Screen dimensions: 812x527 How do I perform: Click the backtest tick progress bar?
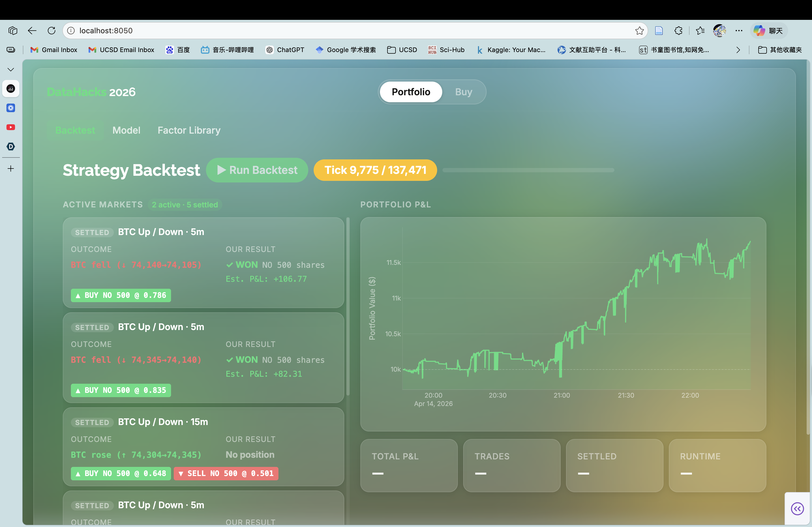click(528, 170)
